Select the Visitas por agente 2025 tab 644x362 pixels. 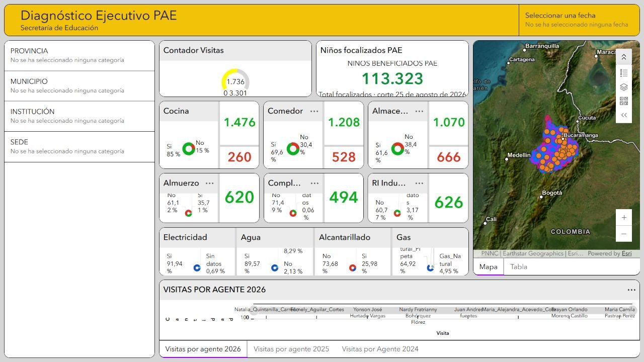[x=291, y=349]
